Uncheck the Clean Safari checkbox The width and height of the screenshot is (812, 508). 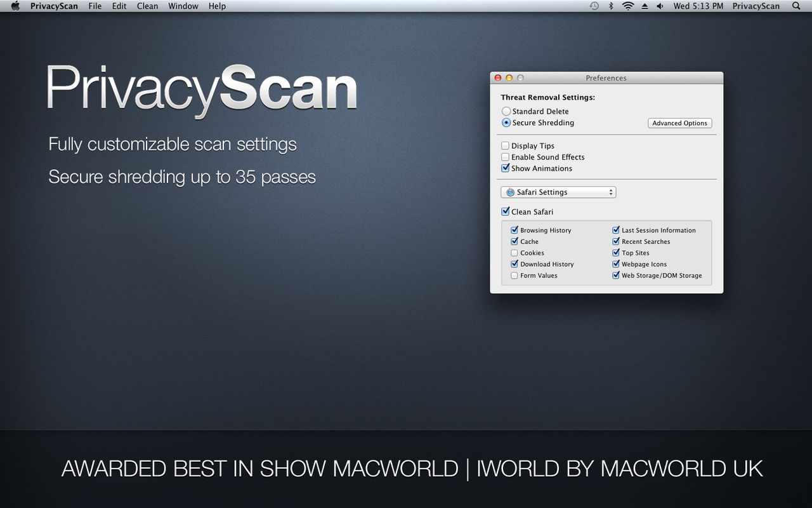[506, 211]
